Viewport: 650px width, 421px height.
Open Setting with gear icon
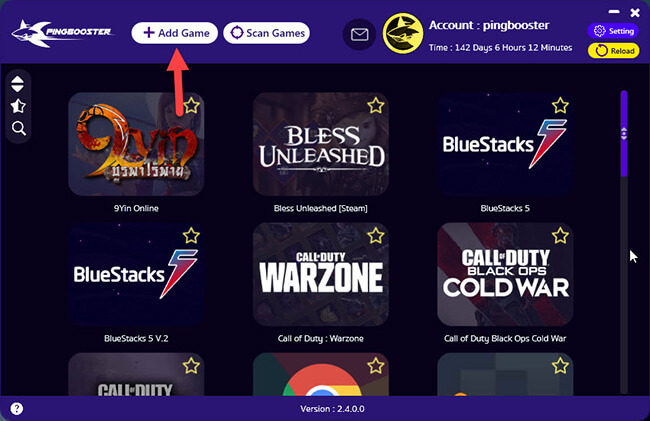(613, 31)
